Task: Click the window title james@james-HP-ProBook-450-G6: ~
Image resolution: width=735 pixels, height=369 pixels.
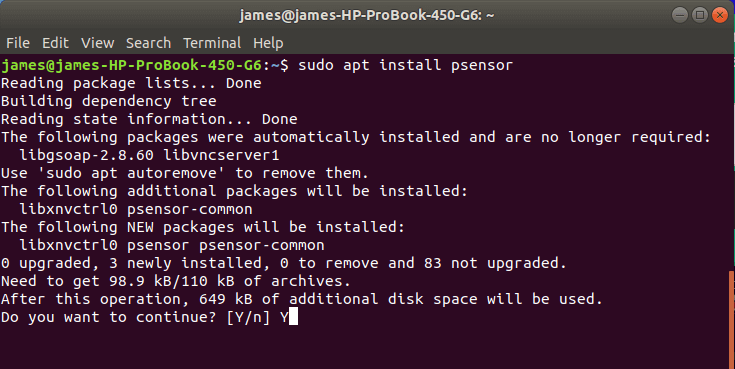Action: pos(367,15)
